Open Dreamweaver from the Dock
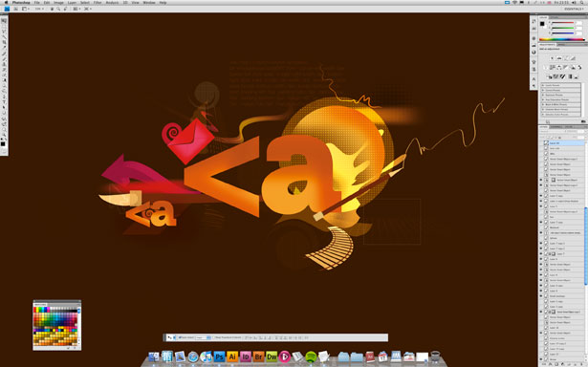Image resolution: width=588 pixels, height=367 pixels. (272, 356)
